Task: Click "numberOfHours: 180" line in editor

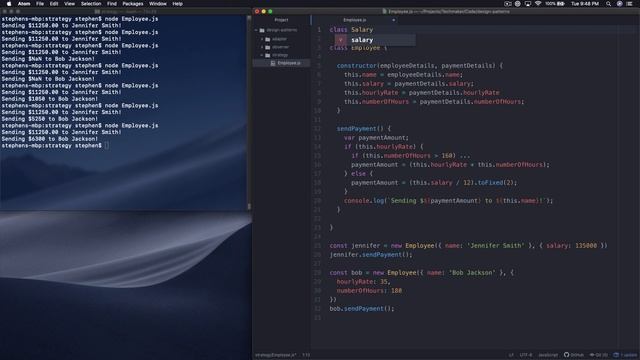Action: point(369,291)
